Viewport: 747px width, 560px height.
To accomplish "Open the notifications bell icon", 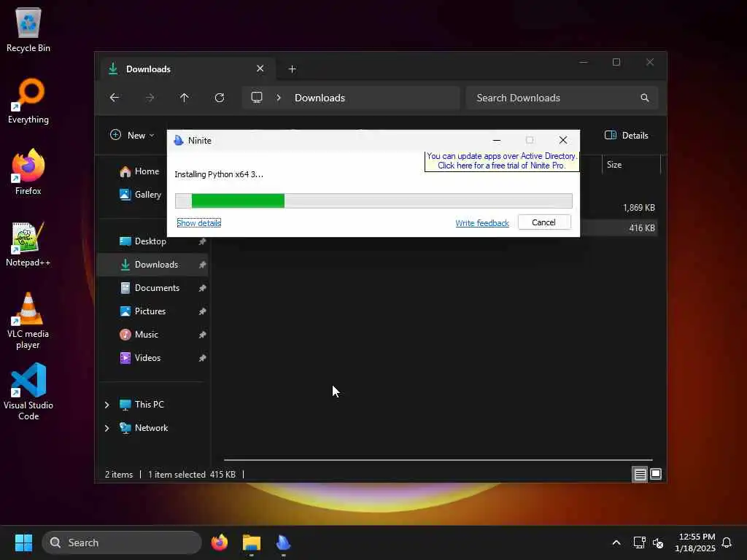I will 727,542.
